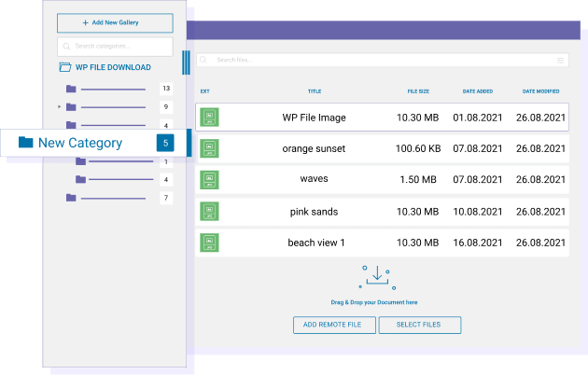Viewport: 588px width, 375px height.
Task: Select the folder with 13 items
Action: point(71,90)
